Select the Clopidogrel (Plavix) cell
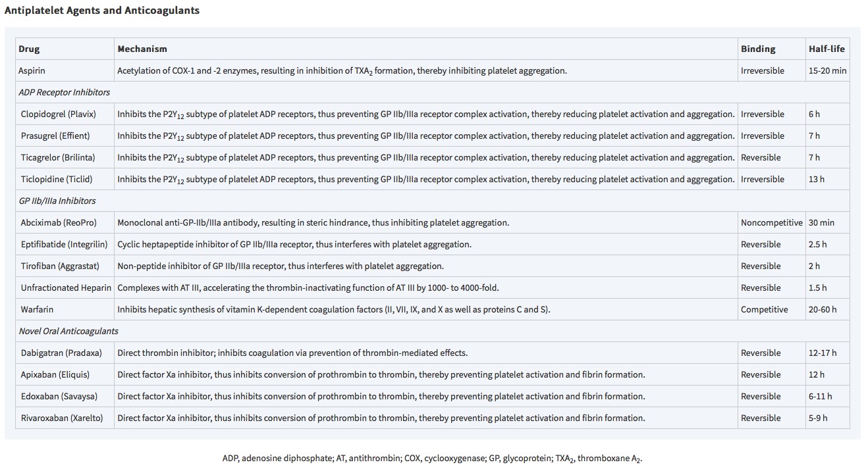This screenshot has width=868, height=475. coord(59,114)
